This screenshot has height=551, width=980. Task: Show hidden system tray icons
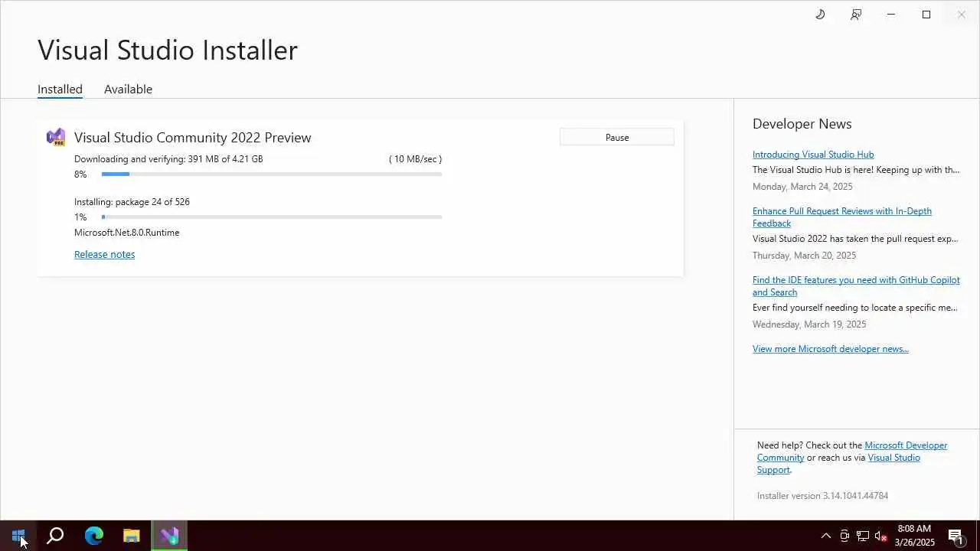point(826,536)
